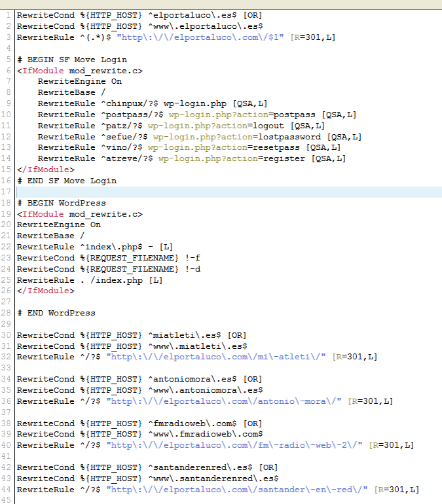This screenshot has height=504, width=442.
Task: Click the elportaluco.com/$1 redirect URL string
Action: tap(200, 37)
